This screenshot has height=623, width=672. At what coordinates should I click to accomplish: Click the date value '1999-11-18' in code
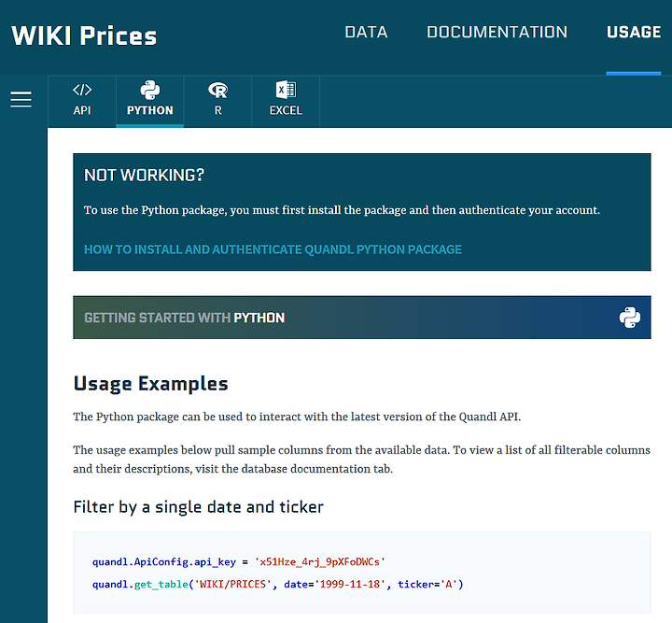[x=350, y=584]
